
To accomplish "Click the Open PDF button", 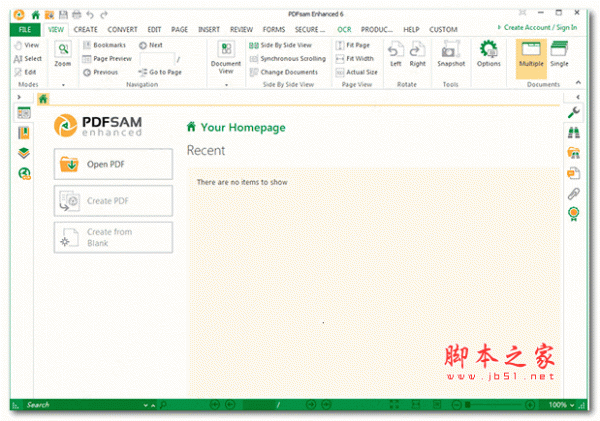I will point(112,164).
